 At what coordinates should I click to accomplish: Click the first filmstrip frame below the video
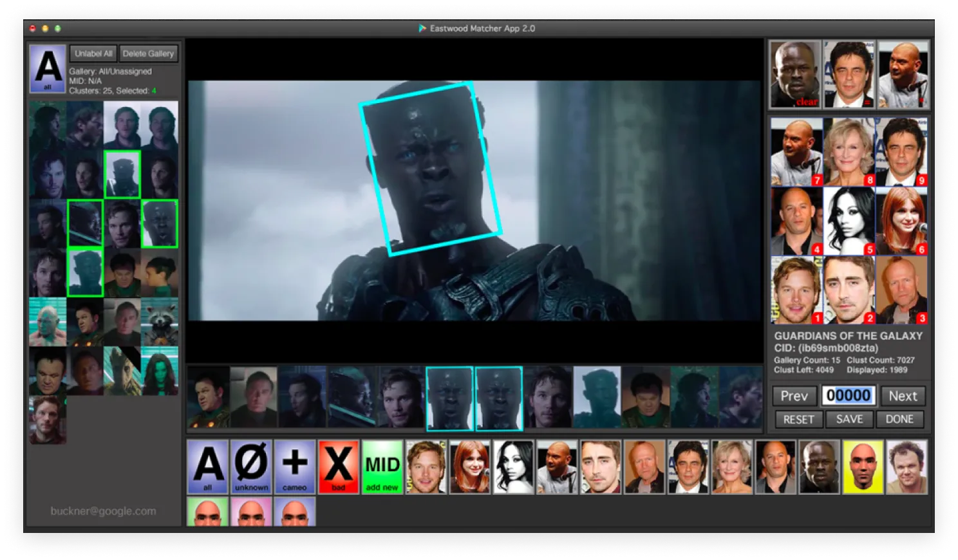(x=208, y=397)
